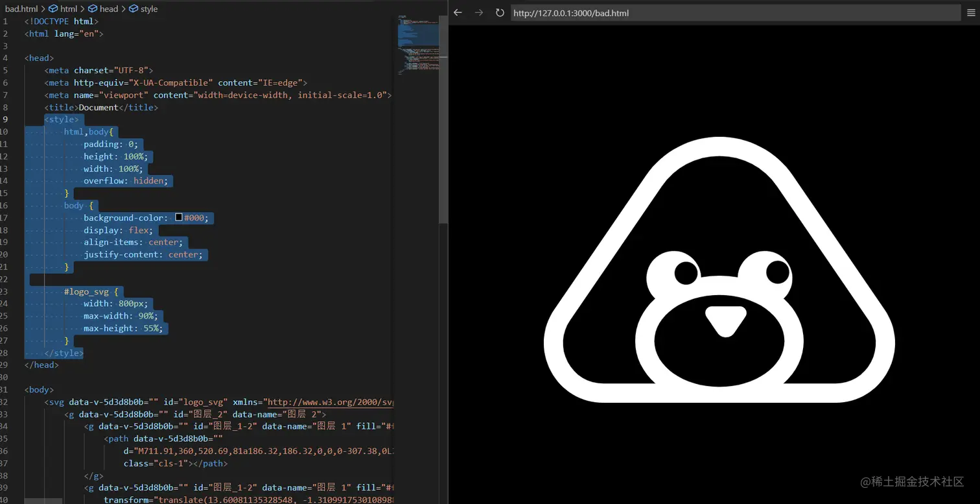Select the bad.html breadcrumb
This screenshot has height=504, width=980.
[21, 8]
